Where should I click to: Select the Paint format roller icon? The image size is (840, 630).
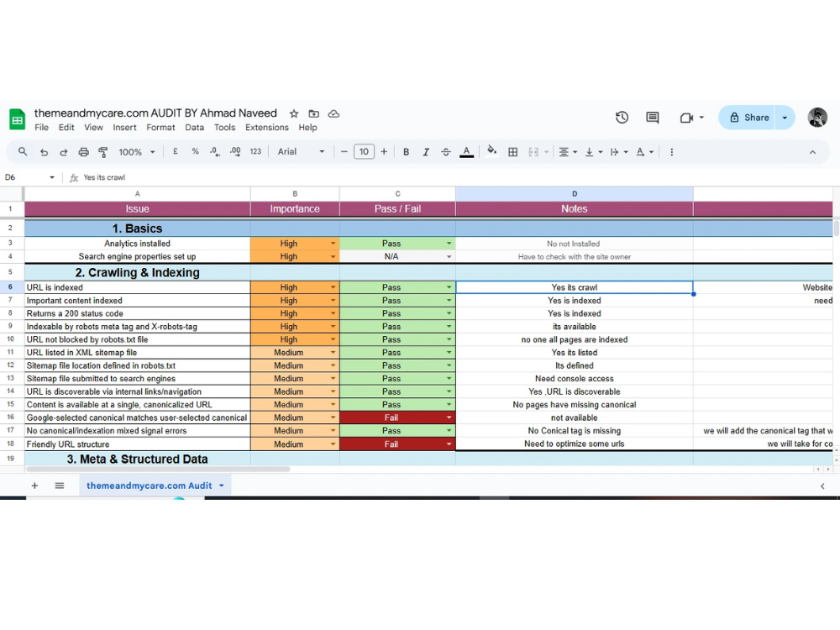click(x=102, y=152)
